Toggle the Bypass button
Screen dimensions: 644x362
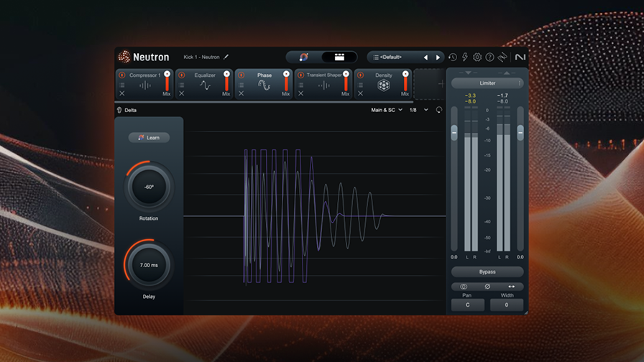coord(487,271)
